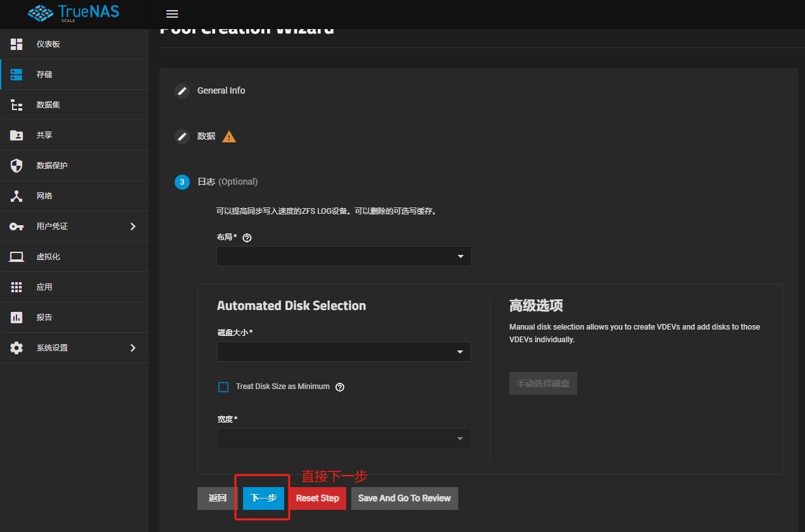Click the data protection shield icon
Image resolution: width=805 pixels, height=532 pixels.
point(16,166)
